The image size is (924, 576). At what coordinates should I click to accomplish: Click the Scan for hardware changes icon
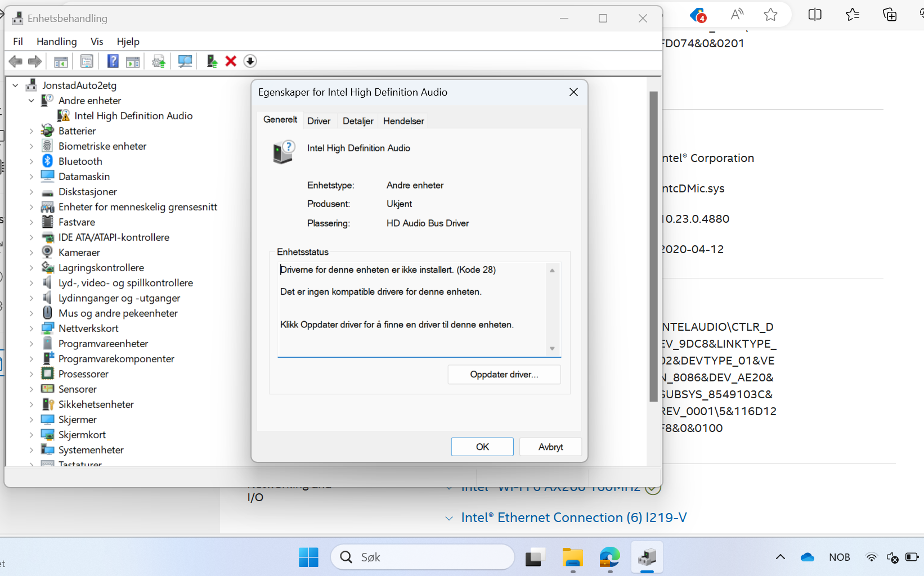pyautogui.click(x=185, y=61)
